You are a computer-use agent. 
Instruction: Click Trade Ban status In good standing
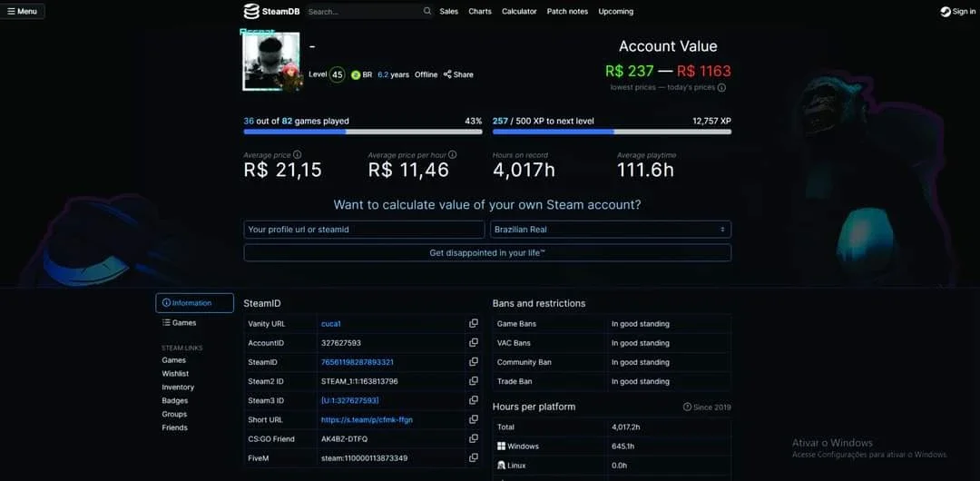(x=640, y=381)
